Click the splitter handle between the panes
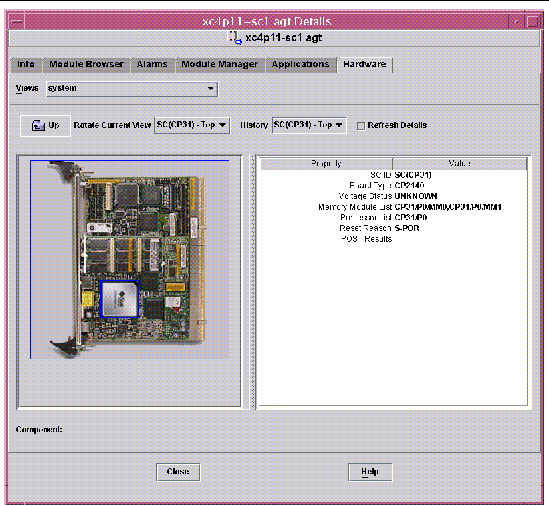 click(x=252, y=282)
